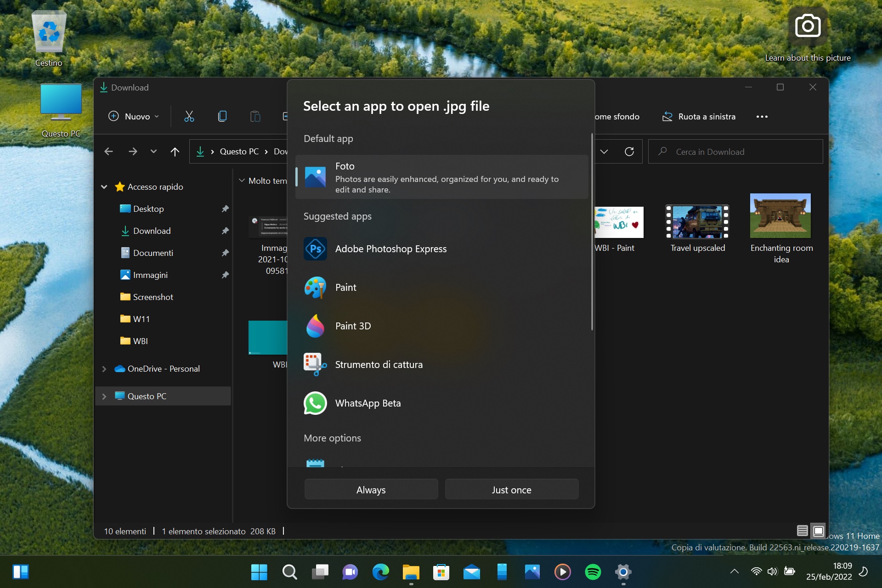Unpin Download using its pin icon
Image resolution: width=882 pixels, height=588 pixels.
225,231
